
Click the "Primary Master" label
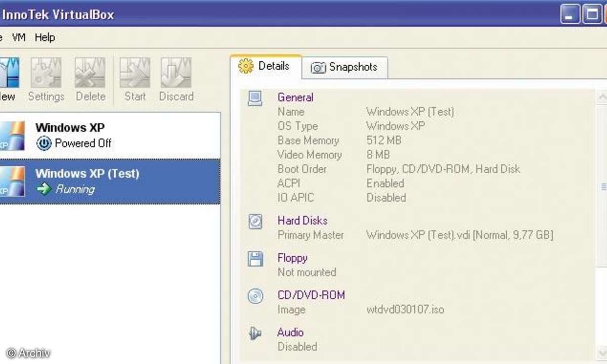click(x=311, y=235)
